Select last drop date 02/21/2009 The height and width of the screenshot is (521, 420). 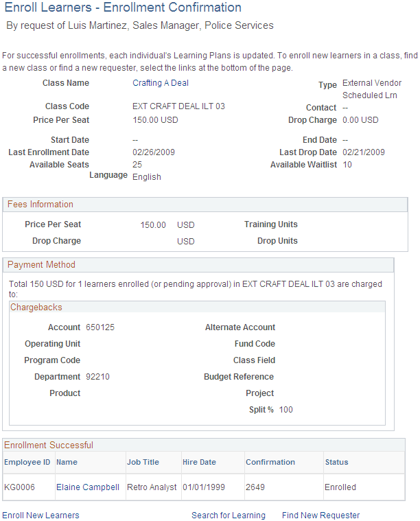click(364, 152)
